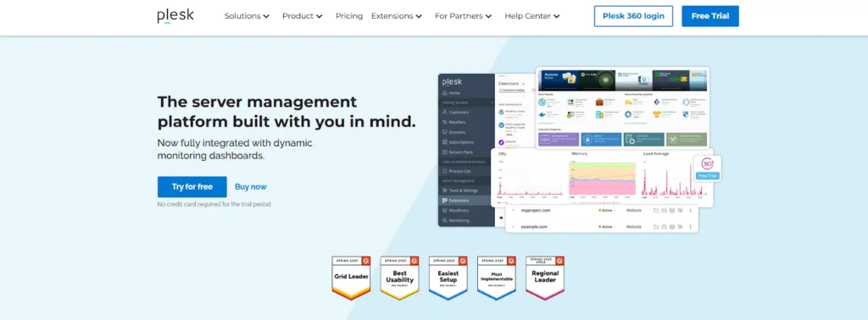This screenshot has width=868, height=320.
Task: Click the Regional Leader G2 badge
Action: [545, 278]
